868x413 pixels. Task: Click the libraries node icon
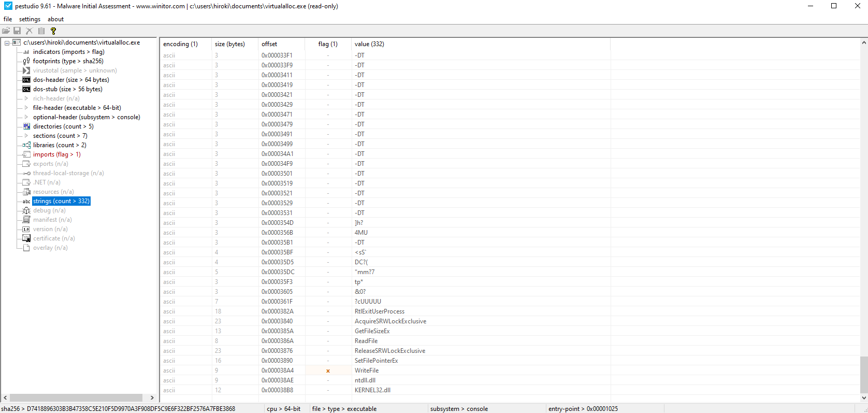pos(26,145)
